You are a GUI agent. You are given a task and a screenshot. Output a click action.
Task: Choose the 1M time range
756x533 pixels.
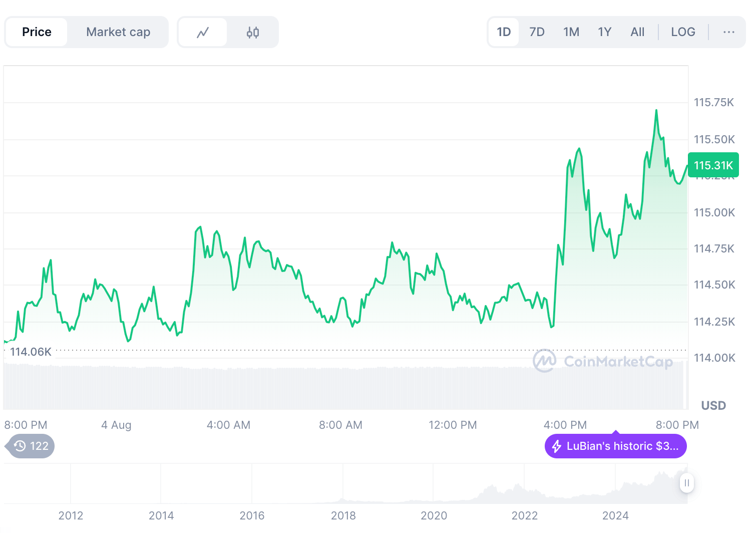tap(571, 32)
